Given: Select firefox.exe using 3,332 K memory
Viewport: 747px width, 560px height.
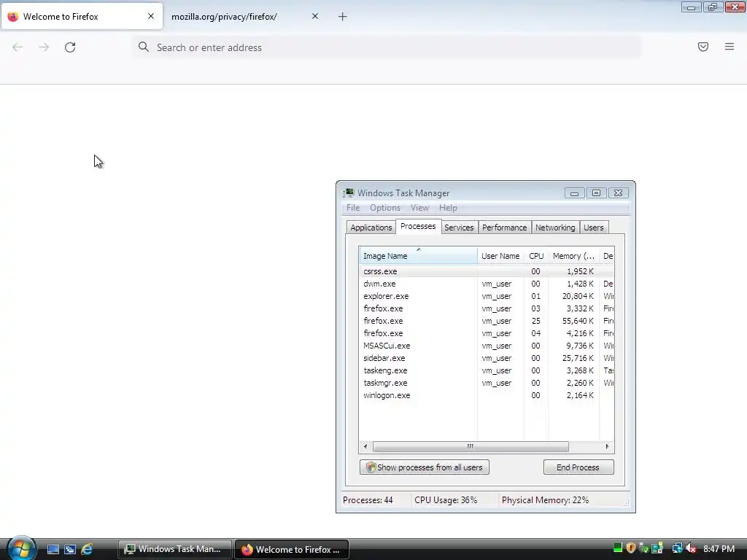Looking at the screenshot, I should (487, 308).
